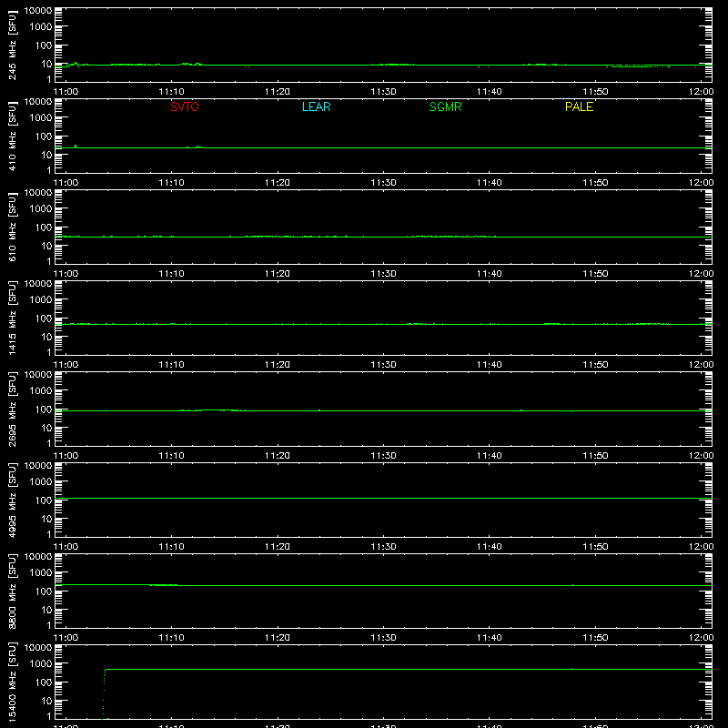The image size is (728, 728).
Task: Click 11:30 tick under the 610 MHz plot
Action: point(383,274)
